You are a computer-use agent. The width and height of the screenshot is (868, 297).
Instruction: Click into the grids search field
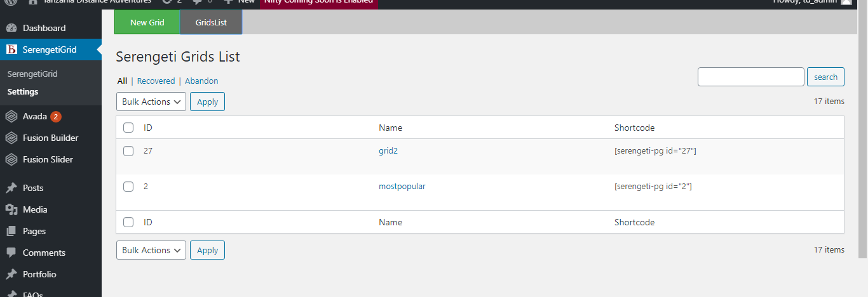(751, 77)
